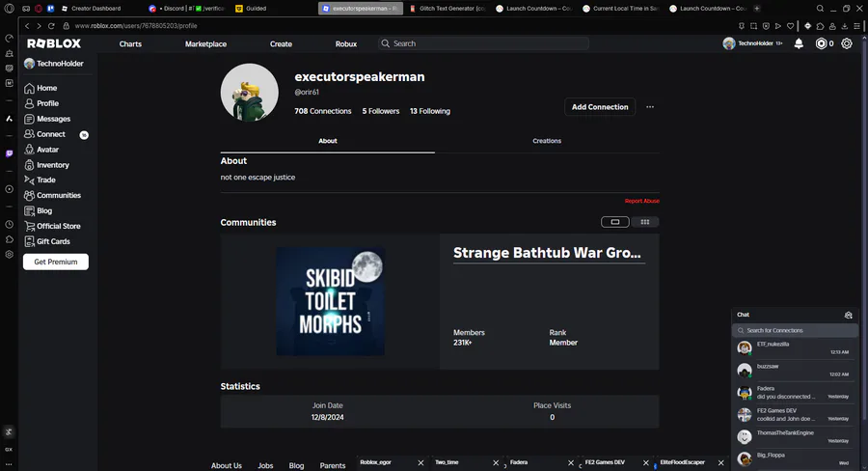
Task: Click the About Us footer link
Action: tap(227, 465)
